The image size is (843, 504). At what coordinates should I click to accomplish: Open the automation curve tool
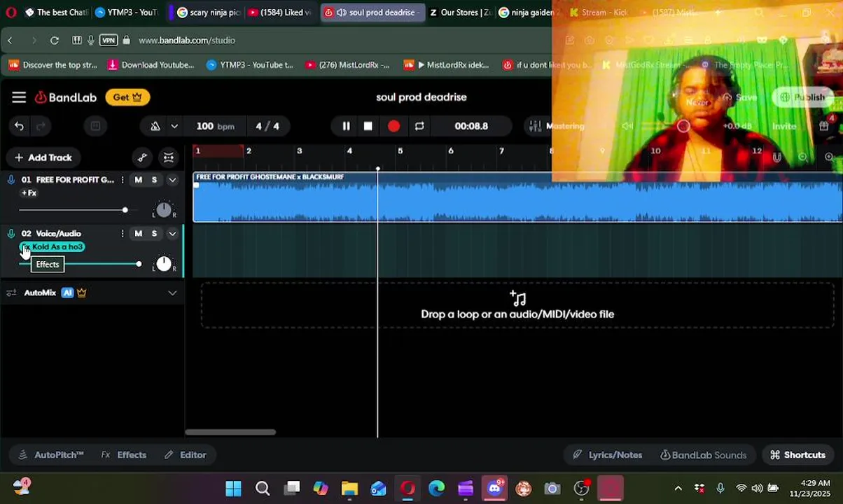coord(143,157)
